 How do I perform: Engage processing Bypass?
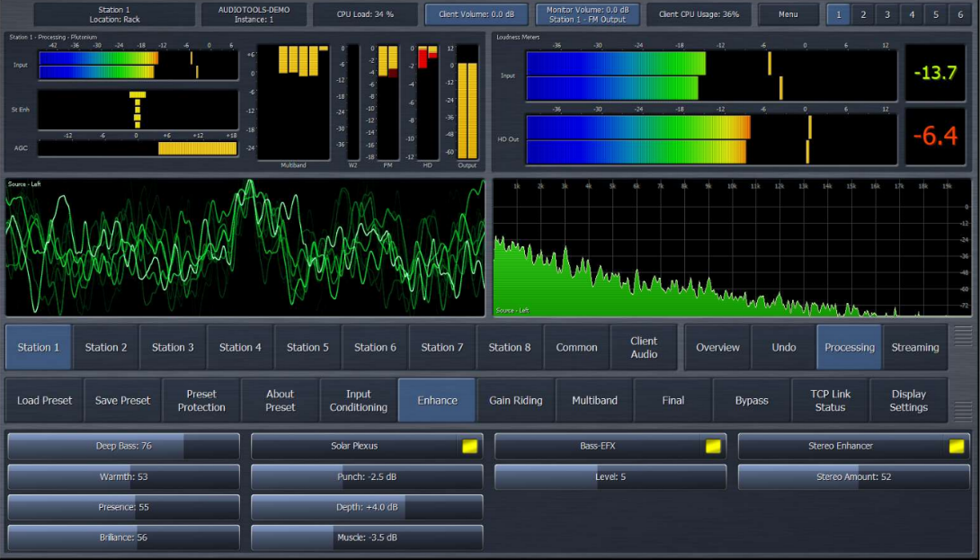point(752,400)
